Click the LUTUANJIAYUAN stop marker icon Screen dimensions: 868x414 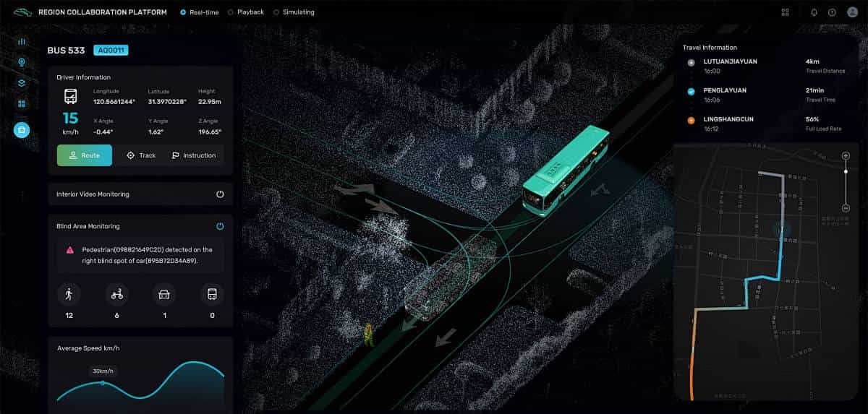tap(691, 62)
